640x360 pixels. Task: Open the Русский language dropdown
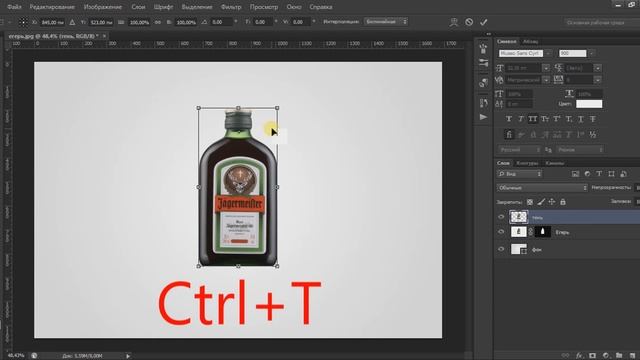(x=519, y=150)
